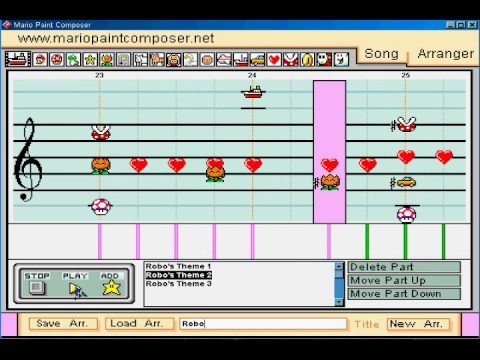Click the Save Arr. button
Viewport: 480px width, 360px height.
point(63,324)
